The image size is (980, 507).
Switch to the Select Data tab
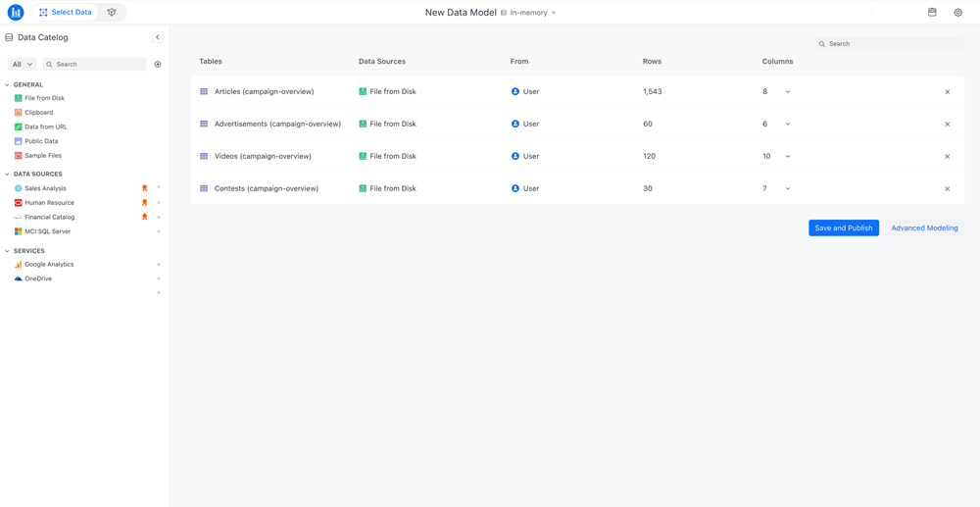66,13
